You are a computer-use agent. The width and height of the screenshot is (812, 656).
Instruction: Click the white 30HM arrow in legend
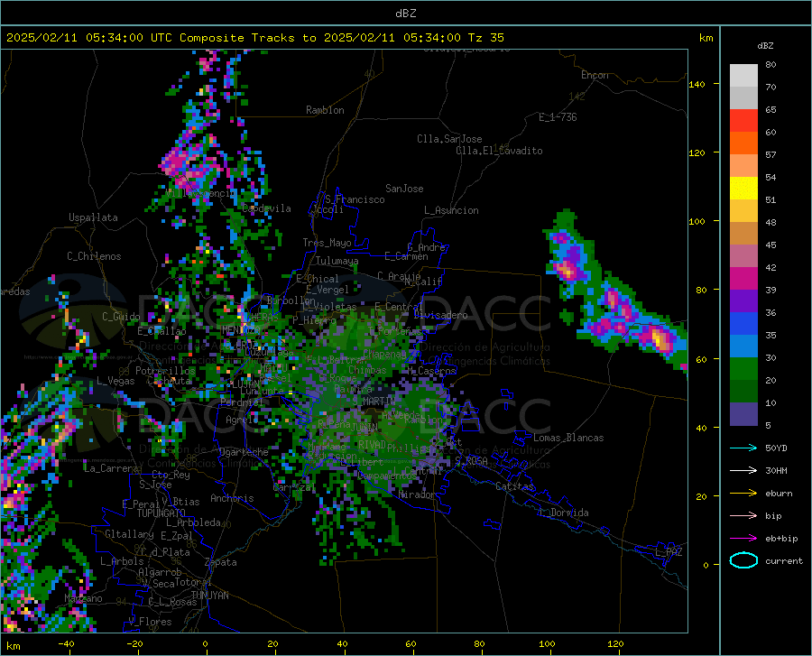(743, 471)
